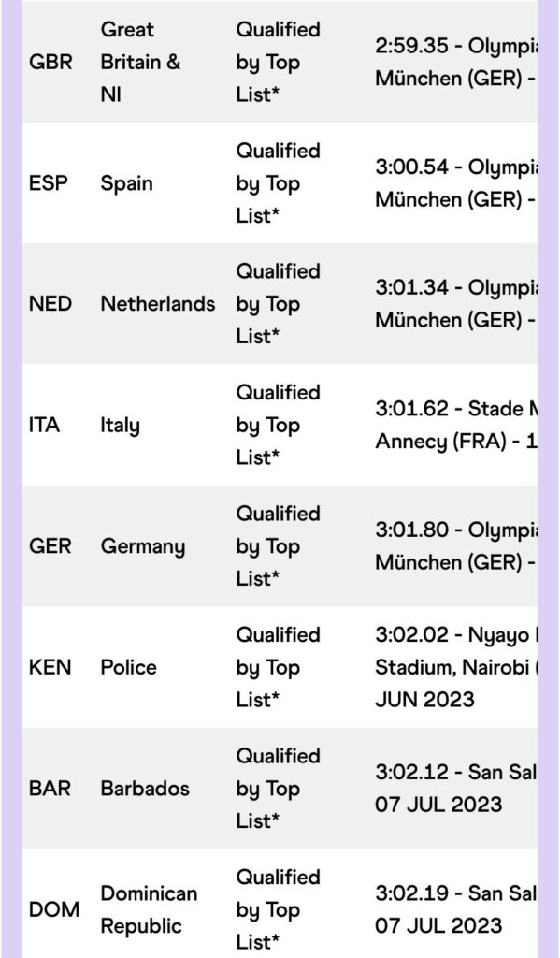560x958 pixels.
Task: Click the Dominican Republic team name
Action: [x=149, y=909]
